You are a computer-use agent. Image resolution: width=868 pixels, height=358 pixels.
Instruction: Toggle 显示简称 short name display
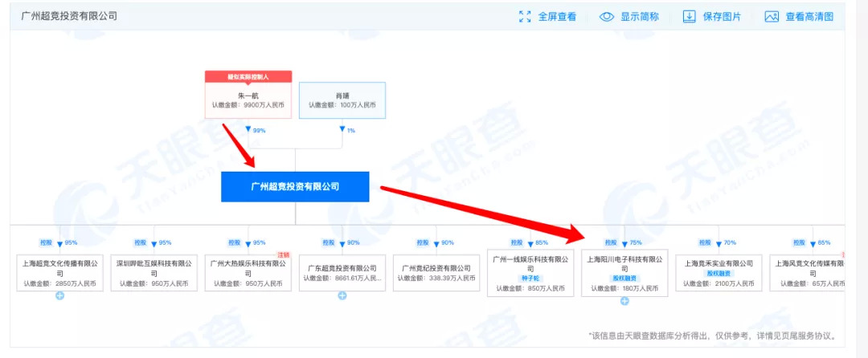(640, 17)
